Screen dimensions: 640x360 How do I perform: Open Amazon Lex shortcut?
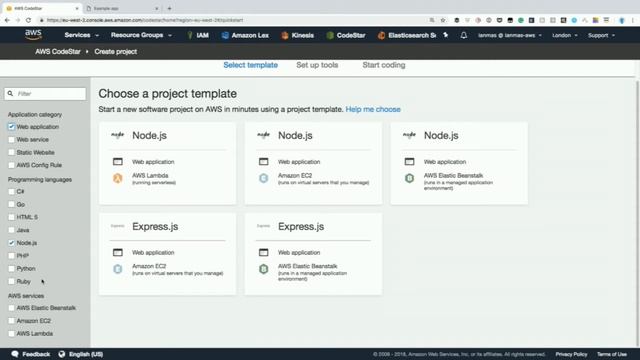pos(245,36)
